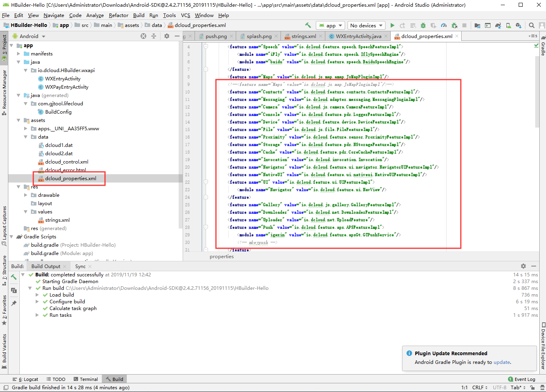The image size is (546, 392).
Task: Close the push.png editor tab
Action: coord(232,36)
